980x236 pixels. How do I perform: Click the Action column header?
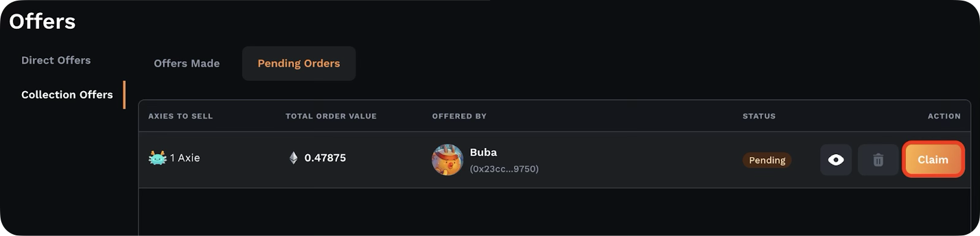click(x=944, y=116)
